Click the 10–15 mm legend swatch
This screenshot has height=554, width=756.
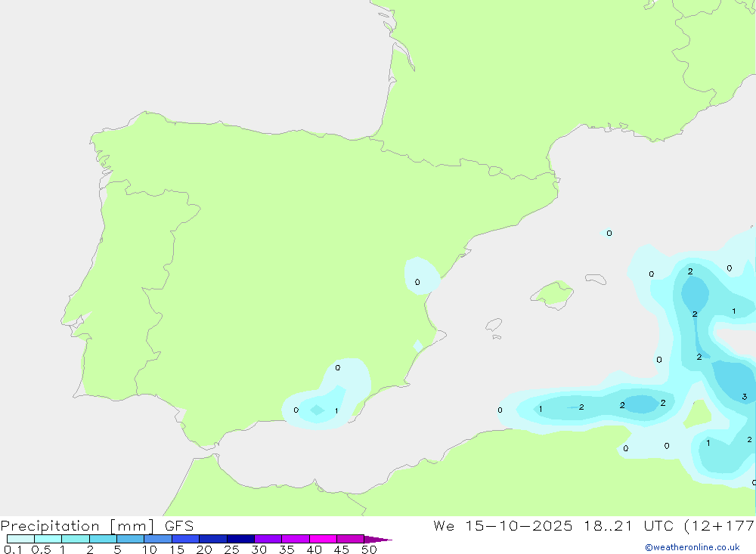[158, 539]
